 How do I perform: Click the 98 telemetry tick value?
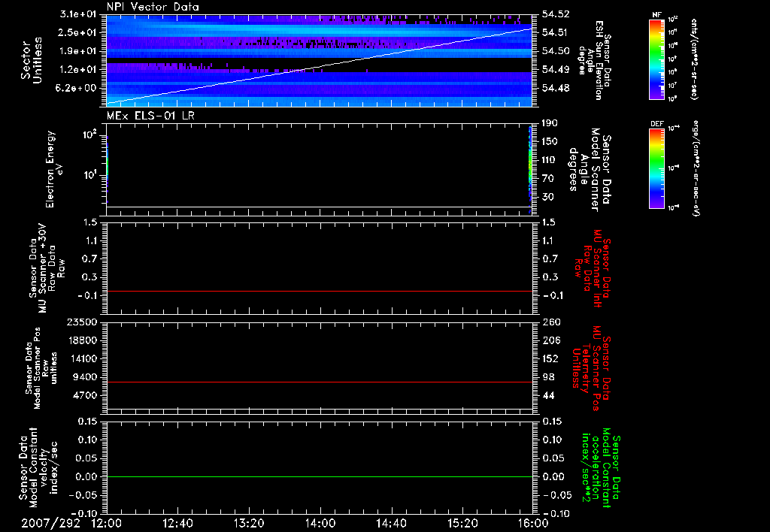[547, 377]
